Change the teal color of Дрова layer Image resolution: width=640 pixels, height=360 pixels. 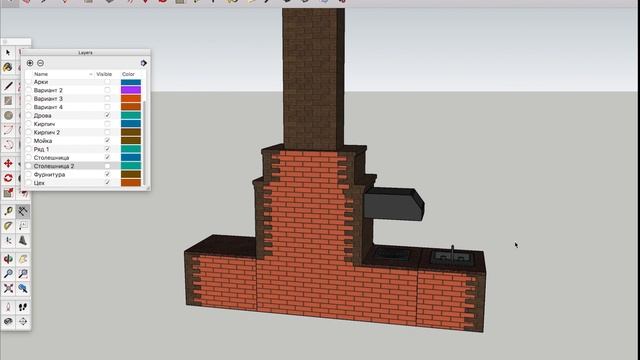(131, 116)
